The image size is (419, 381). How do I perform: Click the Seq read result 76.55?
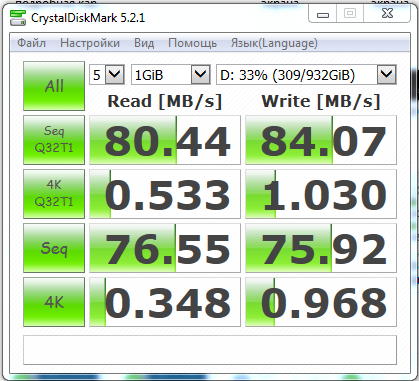click(165, 248)
